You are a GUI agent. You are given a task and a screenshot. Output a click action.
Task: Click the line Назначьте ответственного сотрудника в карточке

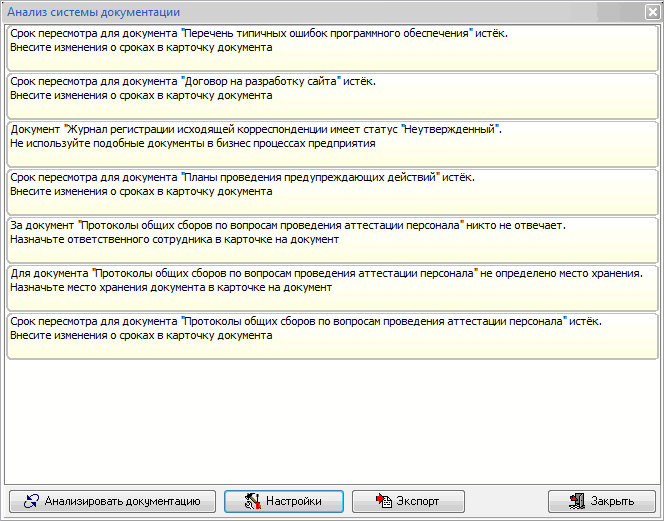[x=174, y=240]
